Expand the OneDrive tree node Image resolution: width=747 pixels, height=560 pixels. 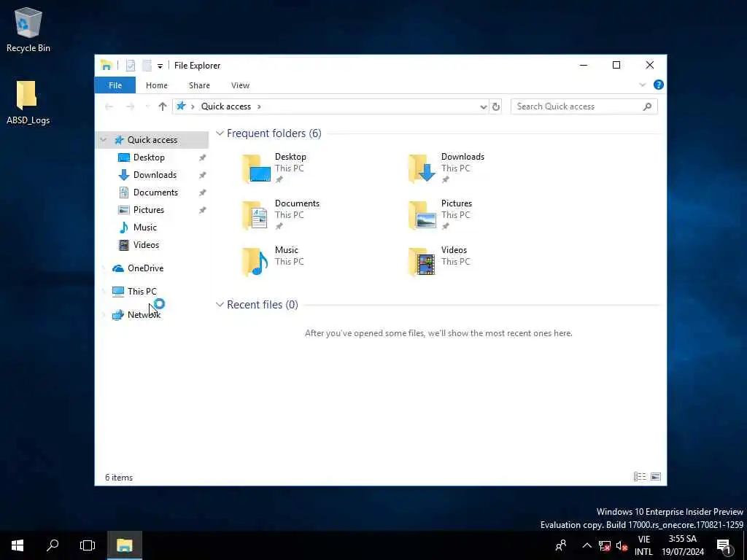click(104, 268)
